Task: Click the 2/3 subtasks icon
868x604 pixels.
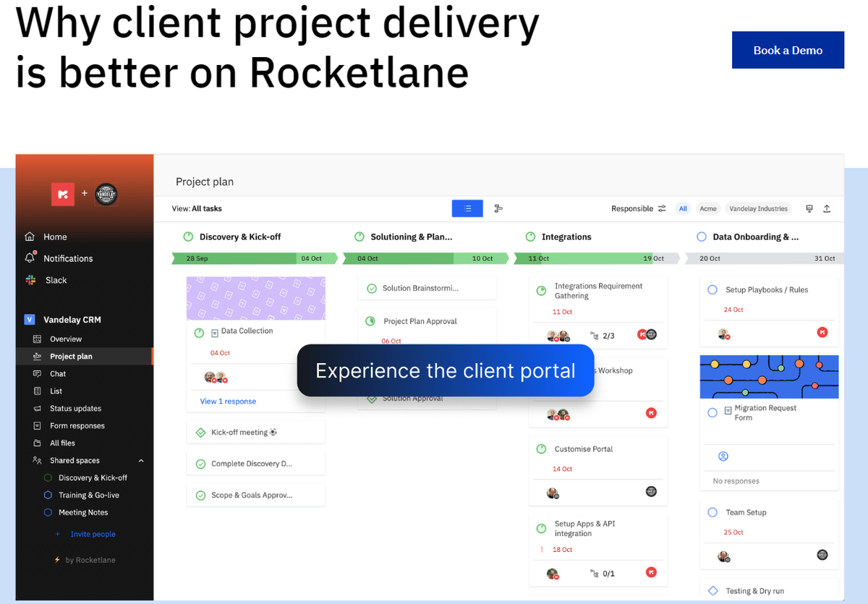Action: [x=595, y=336]
